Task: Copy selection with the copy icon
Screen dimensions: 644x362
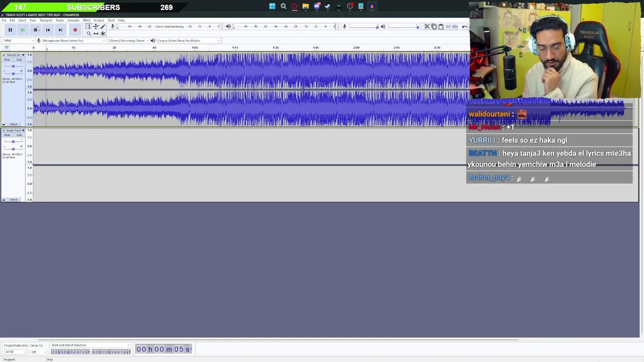Action: [x=434, y=27]
